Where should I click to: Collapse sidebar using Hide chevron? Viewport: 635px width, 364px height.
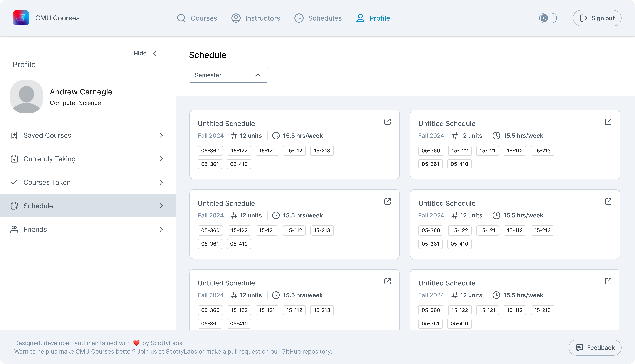click(x=155, y=53)
